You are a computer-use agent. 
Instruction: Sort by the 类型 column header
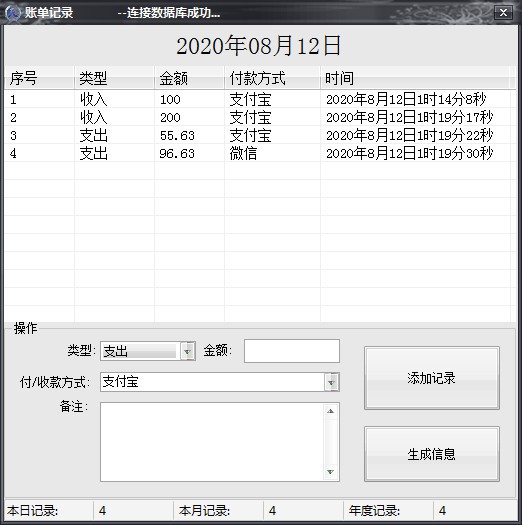114,78
